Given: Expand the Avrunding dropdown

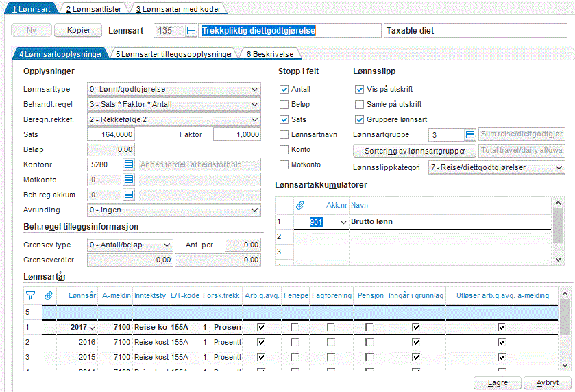Looking at the screenshot, I should point(255,210).
